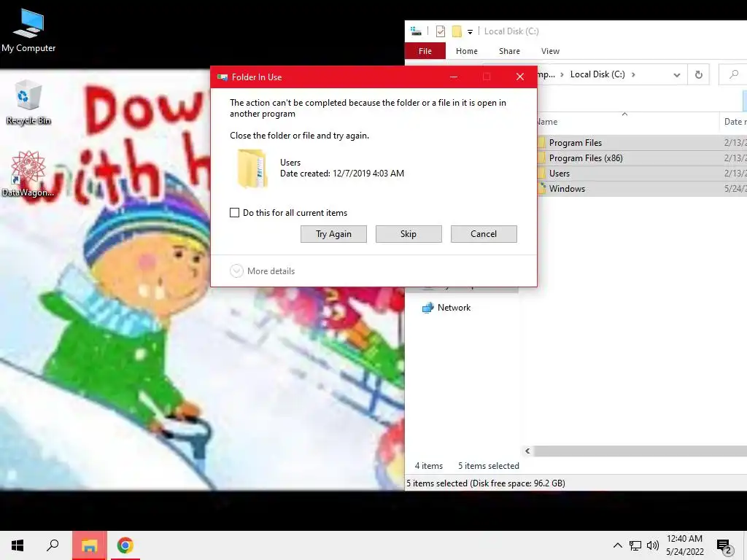Open Google Chrome from the taskbar
The image size is (747, 560).
tap(125, 545)
